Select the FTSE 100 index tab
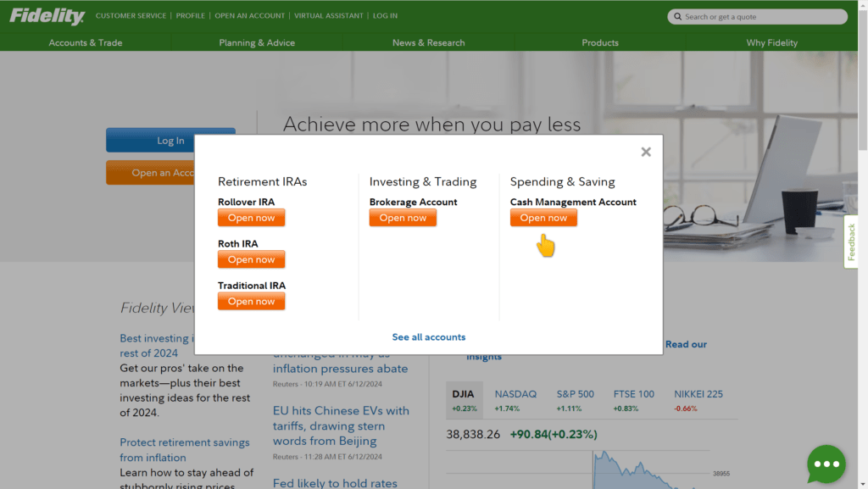Image resolution: width=868 pixels, height=489 pixels. coord(634,401)
